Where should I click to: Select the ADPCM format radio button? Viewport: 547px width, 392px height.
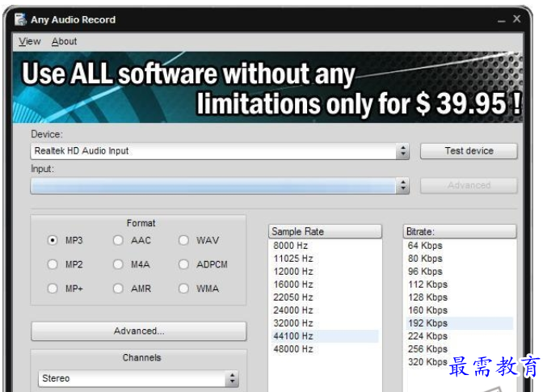(x=183, y=264)
